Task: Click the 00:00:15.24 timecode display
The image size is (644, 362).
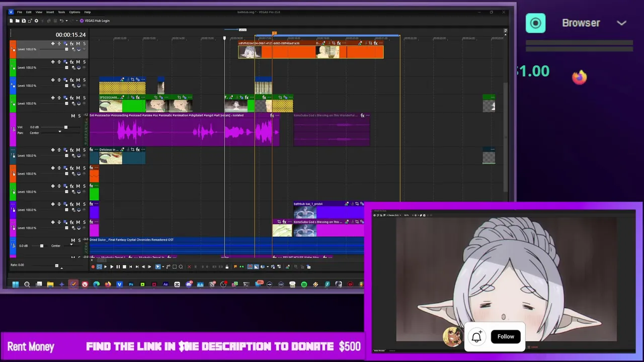Action: [70, 35]
